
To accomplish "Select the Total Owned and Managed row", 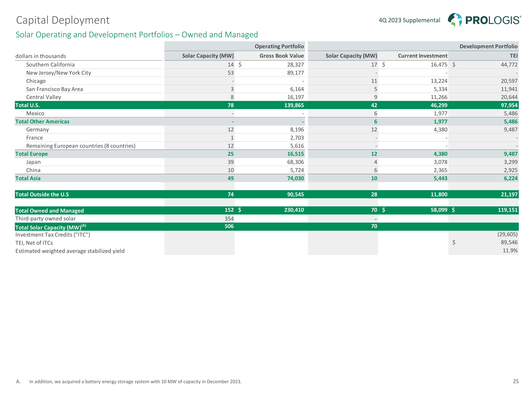I will [49, 210].
